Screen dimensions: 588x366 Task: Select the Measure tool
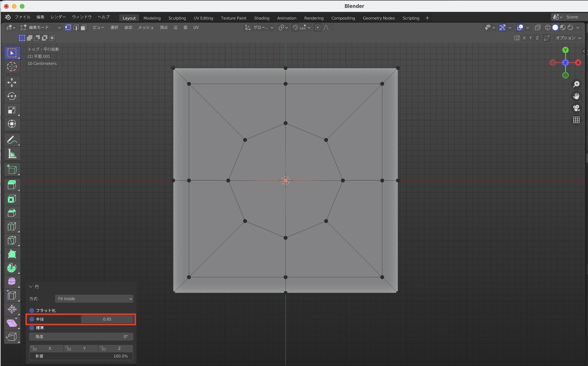click(12, 154)
